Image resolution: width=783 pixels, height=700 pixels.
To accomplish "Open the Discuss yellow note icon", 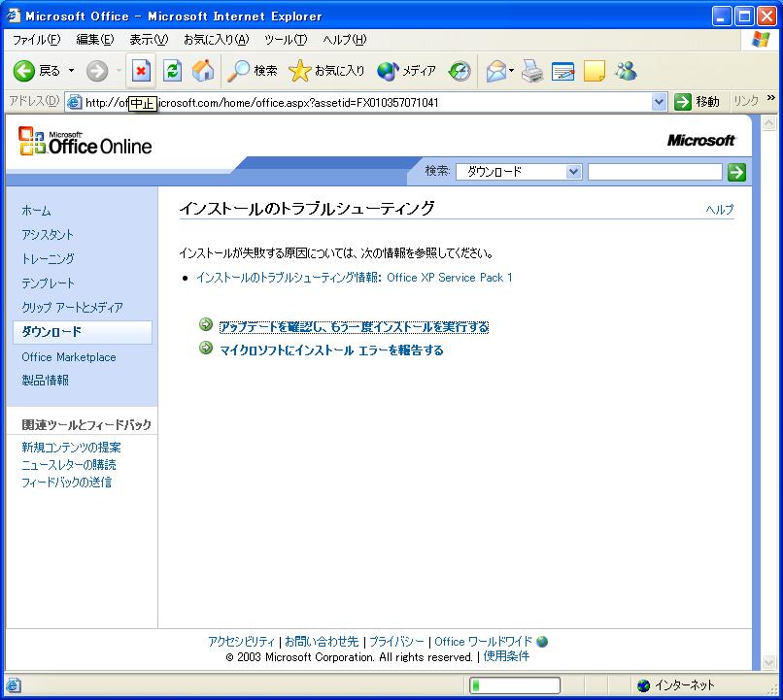I will (x=595, y=71).
